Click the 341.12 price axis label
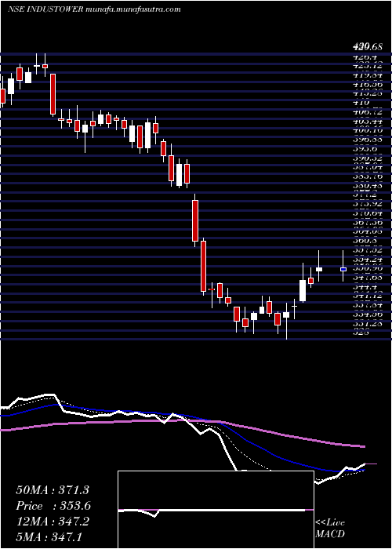Viewport: 392px width, 549px height. point(368,296)
